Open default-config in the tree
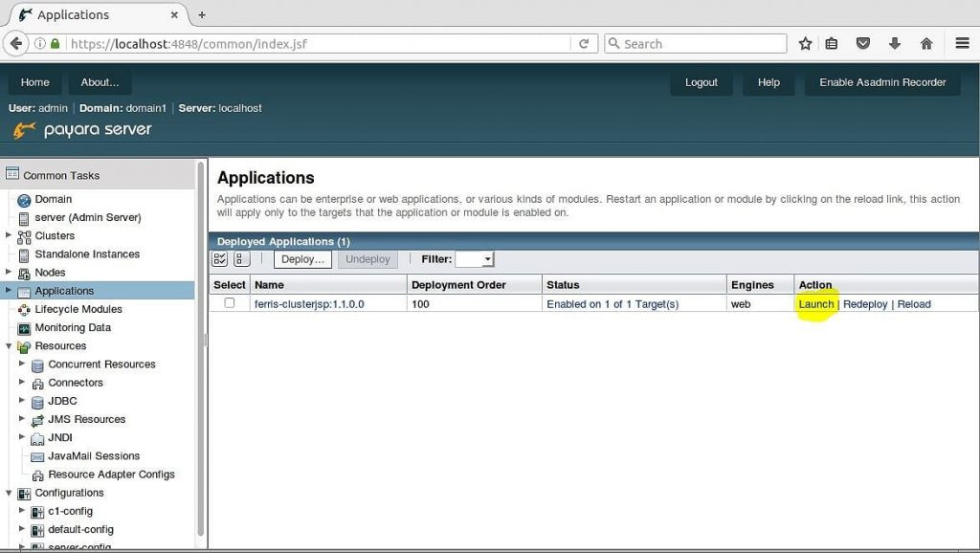The height and width of the screenshot is (553, 980). [x=80, y=529]
